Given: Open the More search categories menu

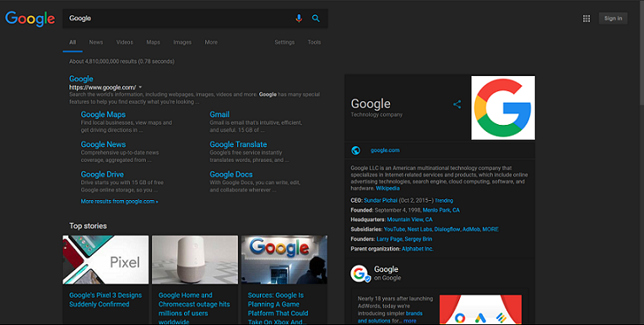Looking at the screenshot, I should (x=211, y=42).
